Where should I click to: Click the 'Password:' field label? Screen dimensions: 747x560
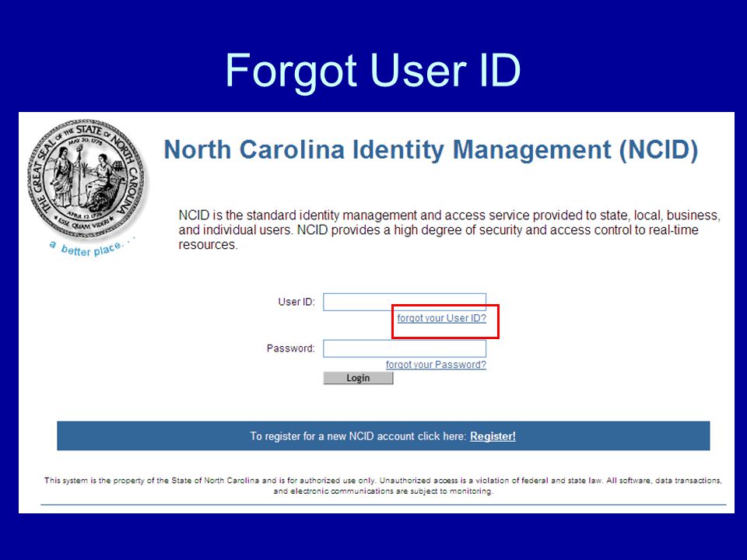[x=290, y=348]
